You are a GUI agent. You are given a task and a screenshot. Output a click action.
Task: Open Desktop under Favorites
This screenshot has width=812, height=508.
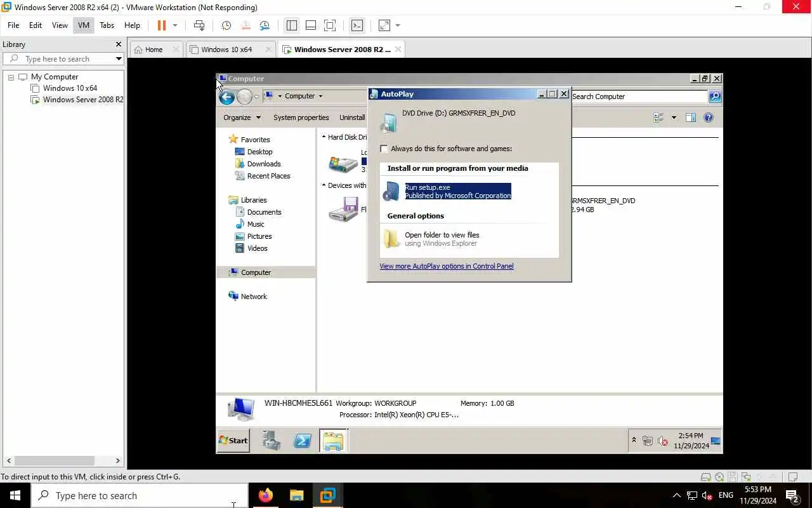(259, 152)
